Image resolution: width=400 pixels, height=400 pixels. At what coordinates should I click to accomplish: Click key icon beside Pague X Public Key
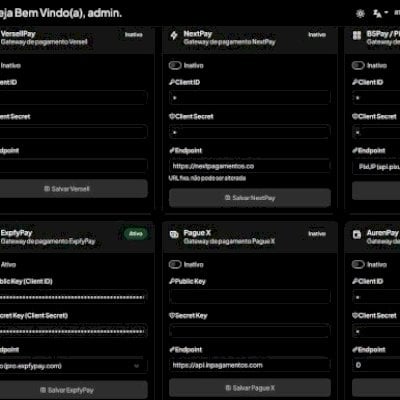[172, 281]
